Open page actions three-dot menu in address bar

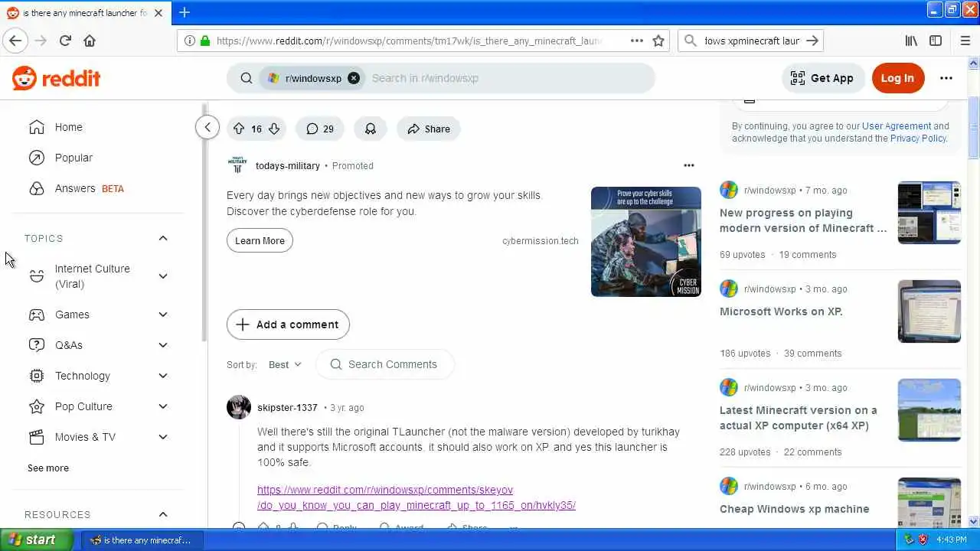pos(637,41)
